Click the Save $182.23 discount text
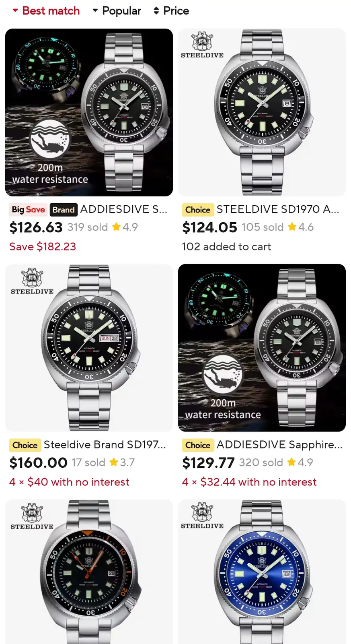Viewport: 351px width, 644px height. click(x=43, y=247)
